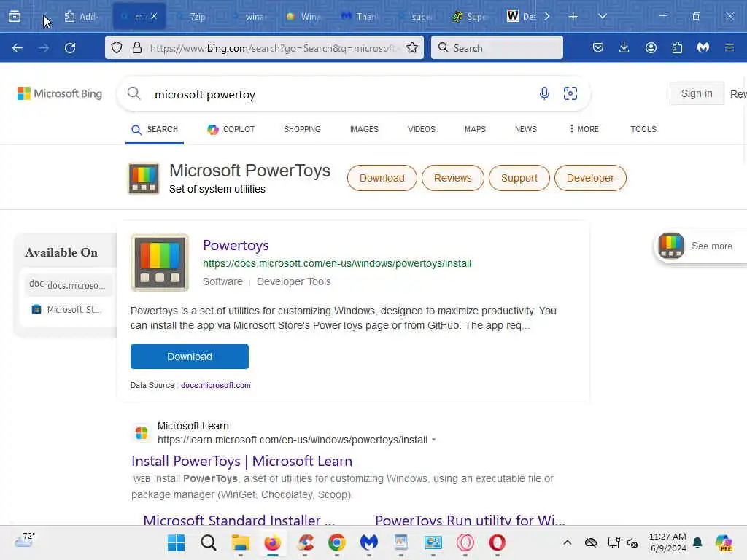This screenshot has width=747, height=560.
Task: Click the Bing search magnifier icon
Action: [134, 93]
